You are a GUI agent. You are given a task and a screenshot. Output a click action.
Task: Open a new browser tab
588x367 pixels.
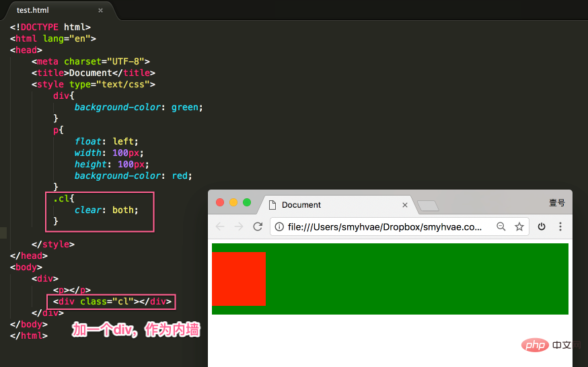tap(428, 206)
